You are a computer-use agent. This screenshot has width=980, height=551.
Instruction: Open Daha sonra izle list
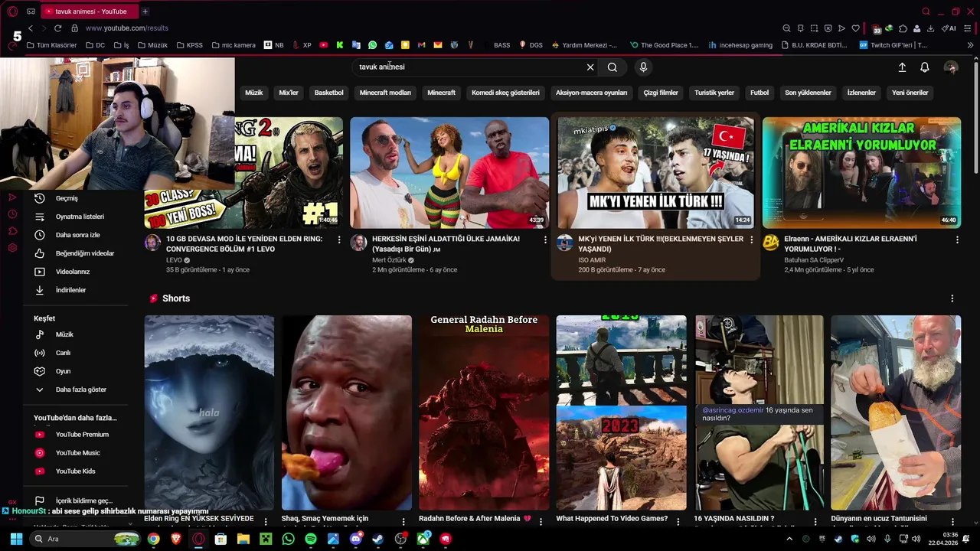coord(77,235)
